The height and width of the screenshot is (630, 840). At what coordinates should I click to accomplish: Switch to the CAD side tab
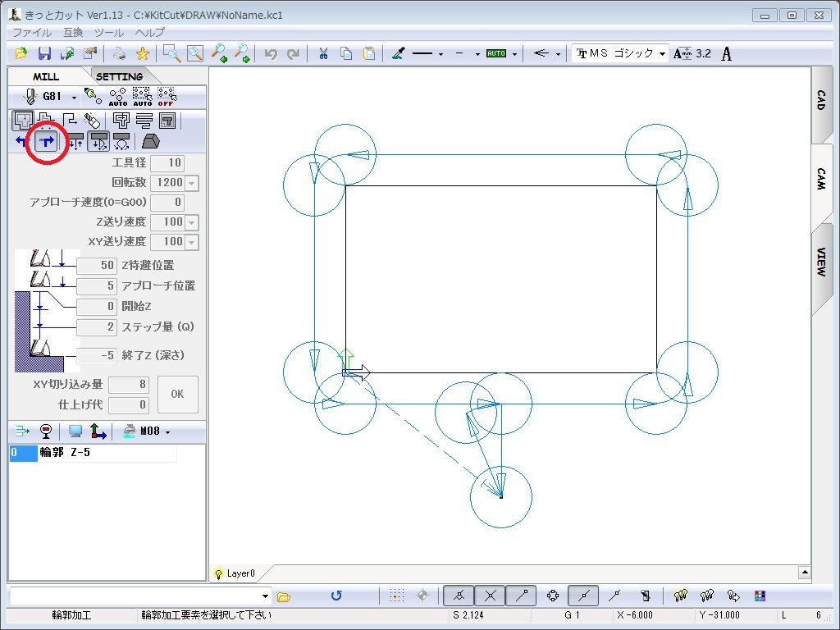click(x=821, y=101)
